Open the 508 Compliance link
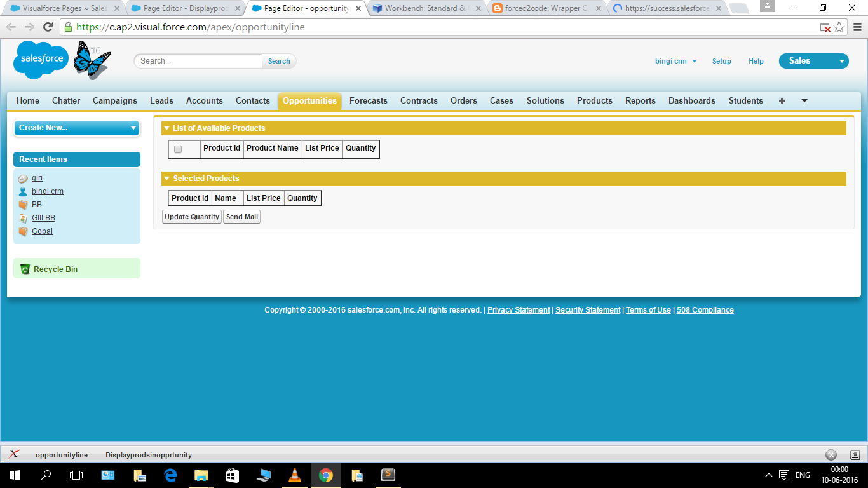 pos(705,310)
